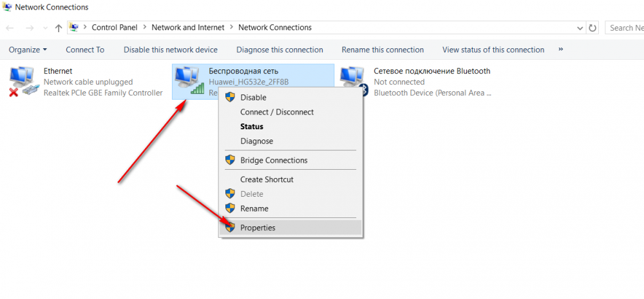Screen dimensions: 644x299
Task: Expand the address bar history dropdown
Action: [x=580, y=28]
